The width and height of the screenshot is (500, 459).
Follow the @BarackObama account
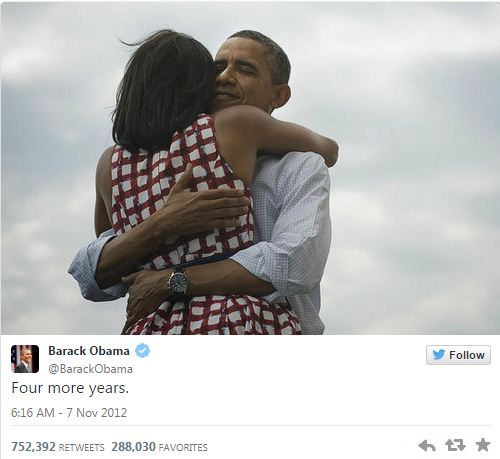coord(458,355)
